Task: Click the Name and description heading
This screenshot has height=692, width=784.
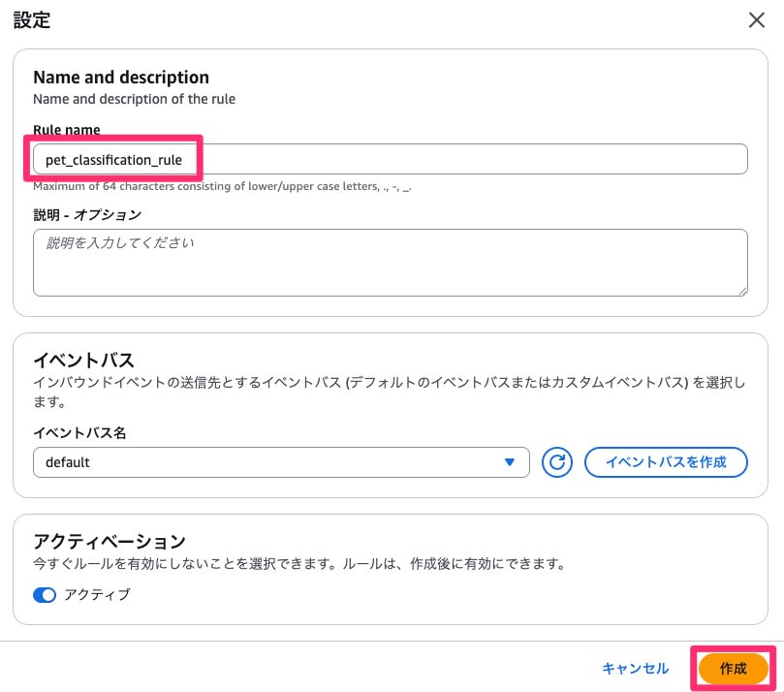Action: pos(121,77)
